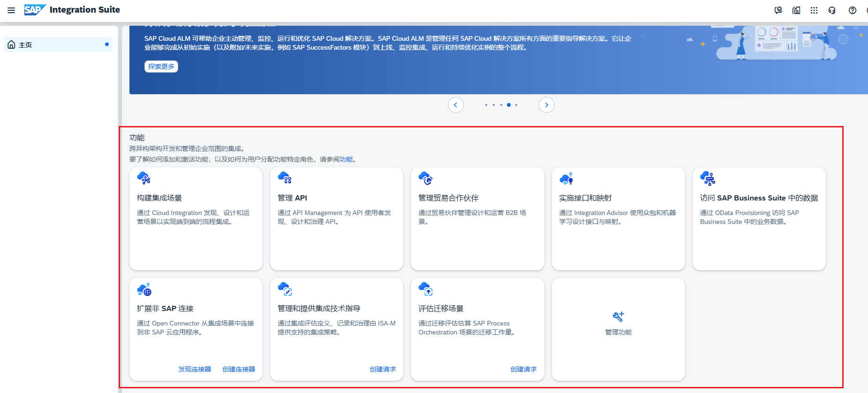
Task: Click the cloud icon on 构建集成场景 card
Action: tap(143, 178)
